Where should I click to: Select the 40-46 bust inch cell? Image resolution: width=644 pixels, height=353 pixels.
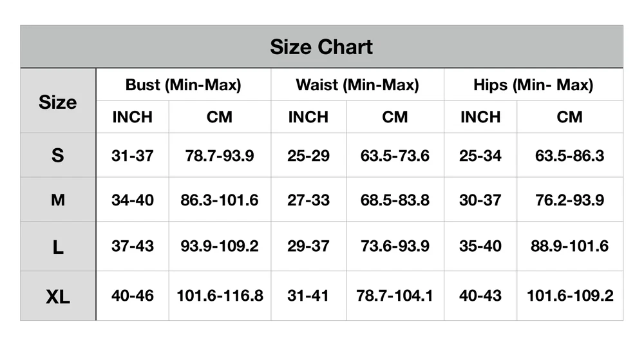tap(133, 296)
